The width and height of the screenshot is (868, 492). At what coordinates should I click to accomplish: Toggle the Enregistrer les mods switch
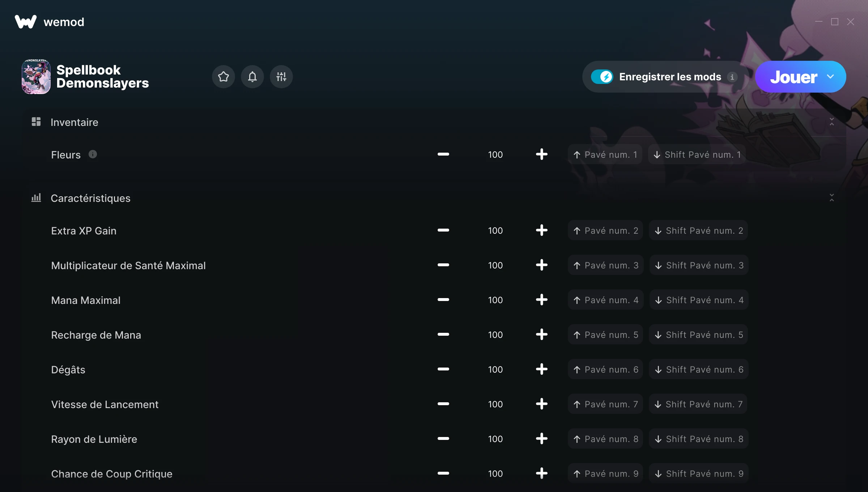[602, 77]
